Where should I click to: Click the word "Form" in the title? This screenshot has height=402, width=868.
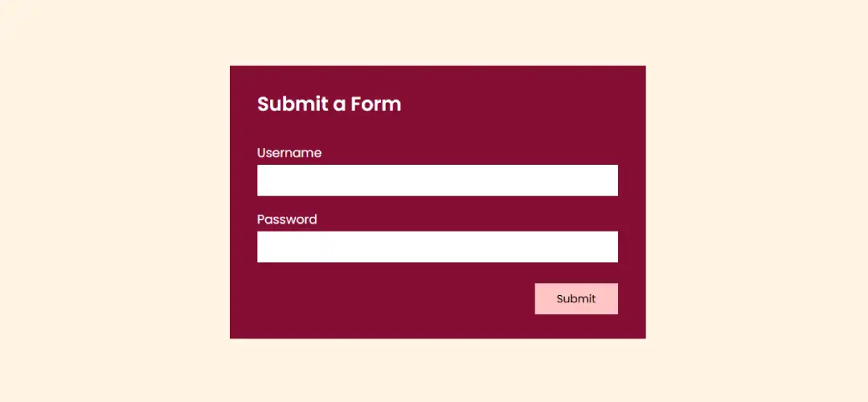pos(378,104)
